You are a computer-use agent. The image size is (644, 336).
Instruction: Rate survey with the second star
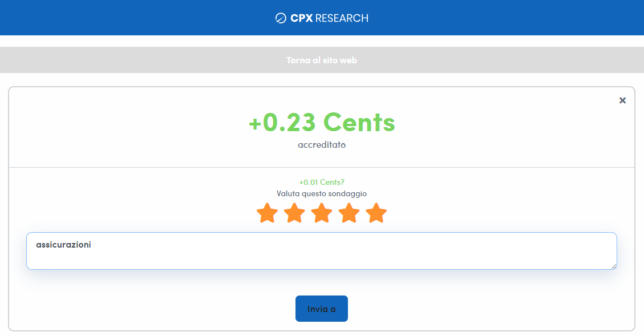pos(294,213)
